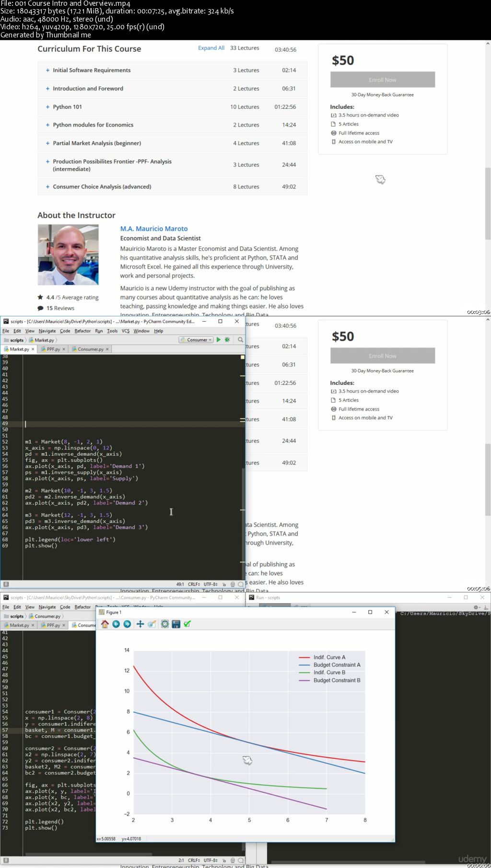Click the caret position 49:1 in status bar
The image size is (491, 868).
tap(180, 584)
